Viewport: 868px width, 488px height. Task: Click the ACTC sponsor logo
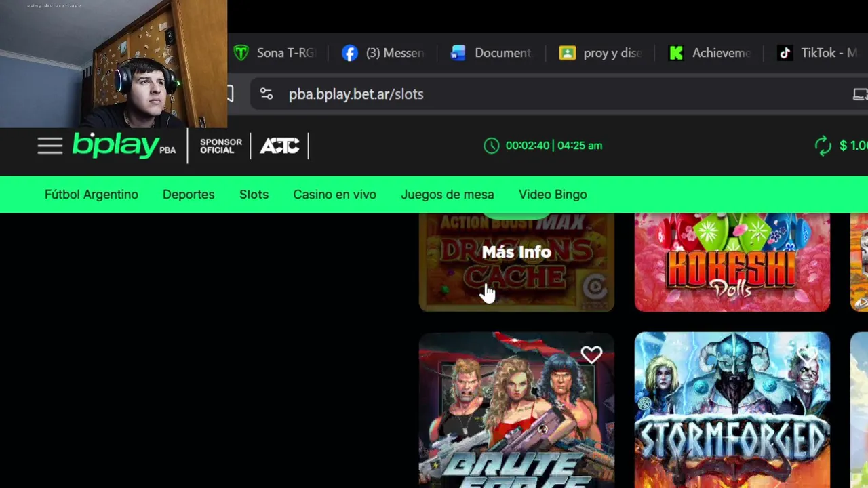[279, 146]
